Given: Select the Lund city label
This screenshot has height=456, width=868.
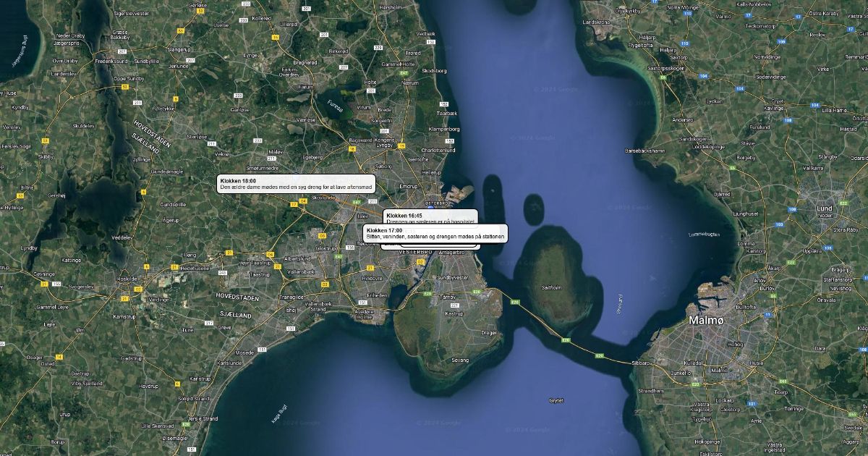Looking at the screenshot, I should coord(825,208).
